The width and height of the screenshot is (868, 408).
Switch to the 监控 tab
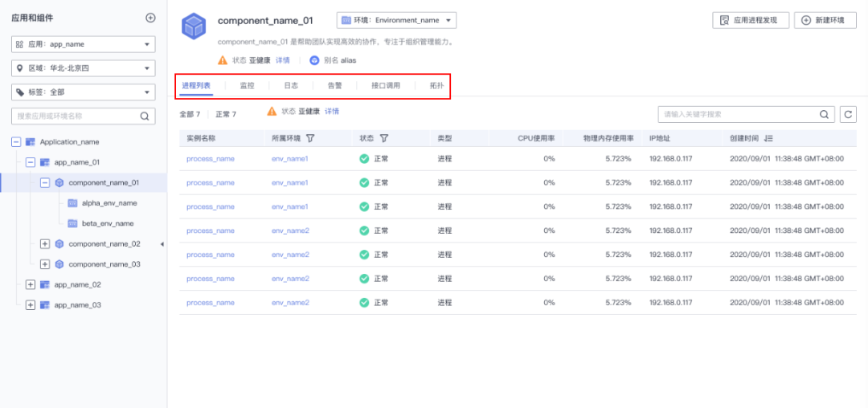tap(247, 86)
